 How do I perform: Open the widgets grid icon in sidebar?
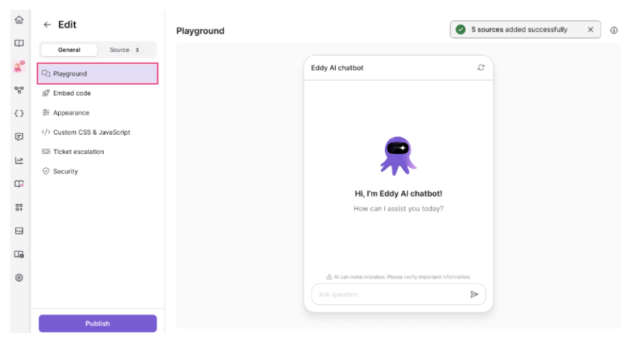pos(19,207)
